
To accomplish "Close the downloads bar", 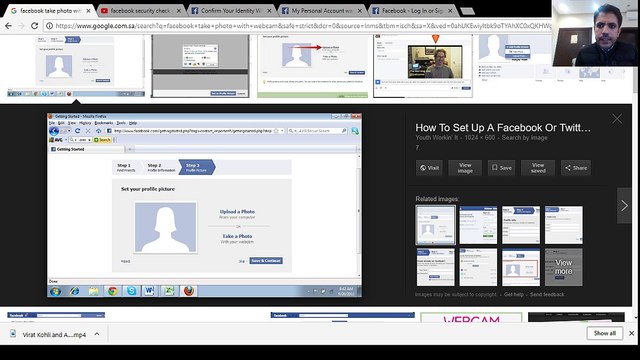I will click(x=631, y=333).
